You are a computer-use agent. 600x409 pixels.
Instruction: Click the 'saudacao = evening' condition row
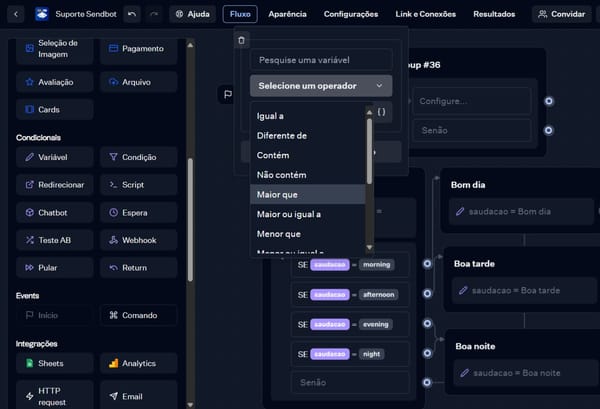coord(350,324)
